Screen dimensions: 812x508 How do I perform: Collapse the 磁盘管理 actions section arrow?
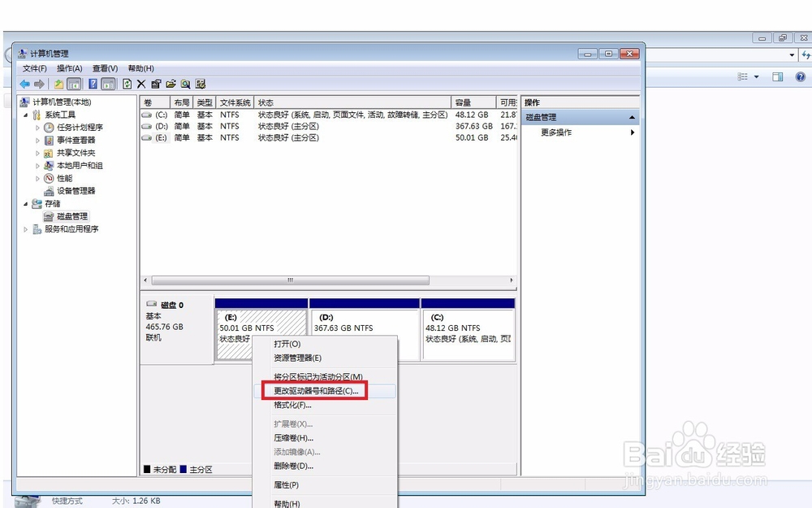pos(632,118)
